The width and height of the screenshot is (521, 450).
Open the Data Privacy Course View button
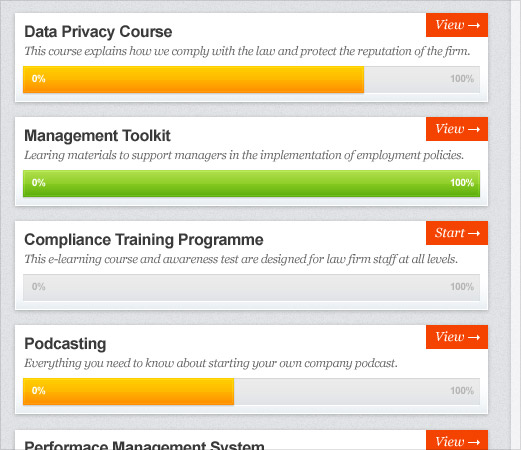[x=457, y=25]
